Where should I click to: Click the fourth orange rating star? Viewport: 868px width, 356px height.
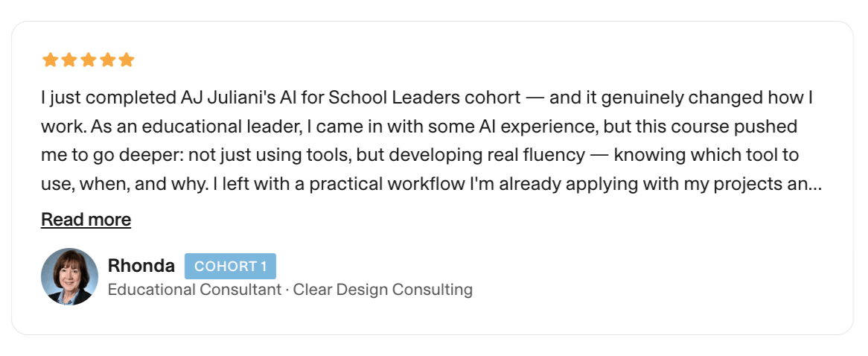[108, 60]
